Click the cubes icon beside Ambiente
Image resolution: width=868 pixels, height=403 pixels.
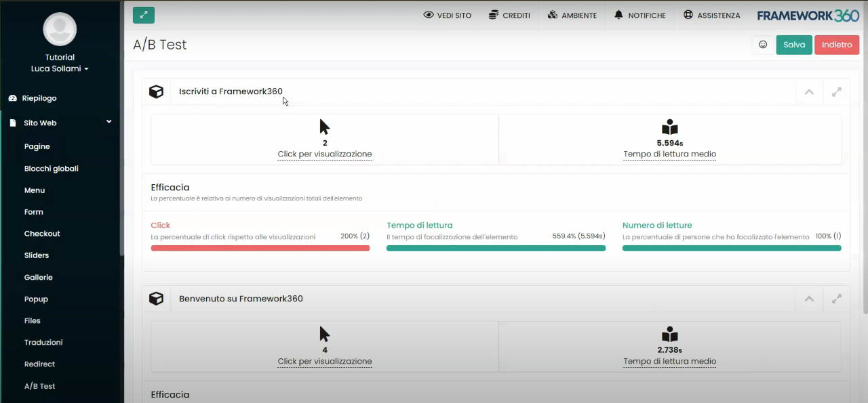(x=553, y=15)
